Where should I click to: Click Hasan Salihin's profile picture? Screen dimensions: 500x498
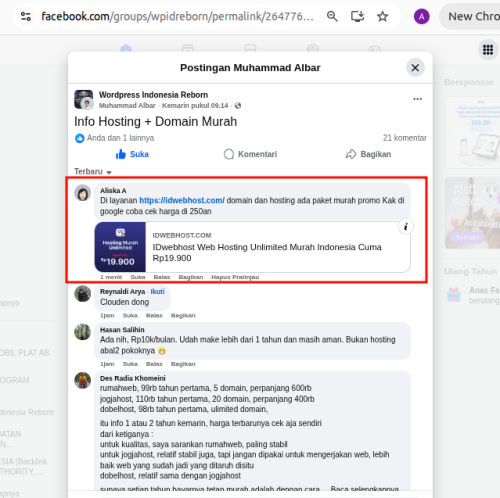click(83, 332)
